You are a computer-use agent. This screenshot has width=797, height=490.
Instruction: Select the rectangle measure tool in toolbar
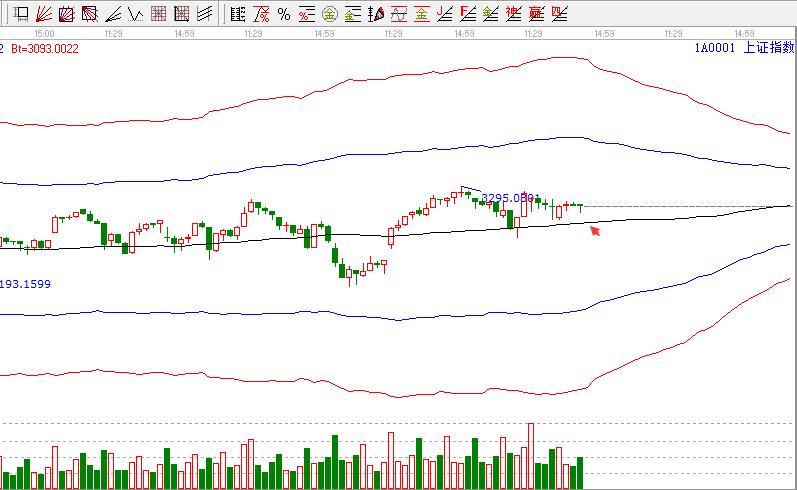point(19,14)
